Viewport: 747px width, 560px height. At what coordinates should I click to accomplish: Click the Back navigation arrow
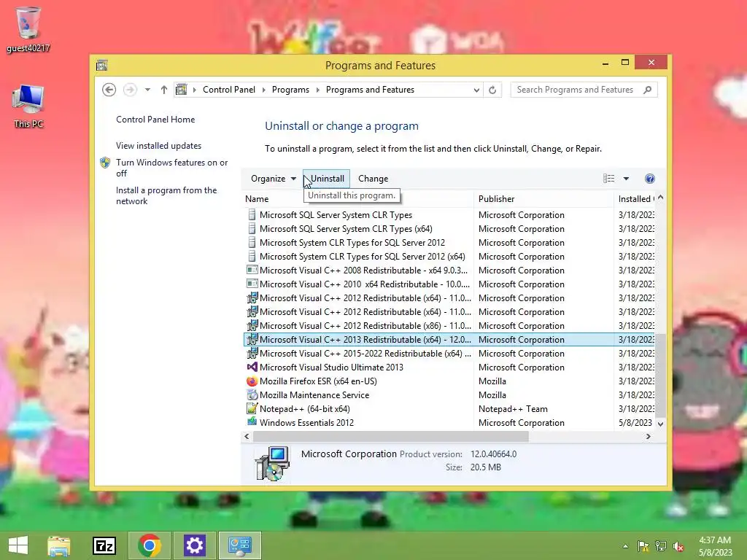coord(109,90)
